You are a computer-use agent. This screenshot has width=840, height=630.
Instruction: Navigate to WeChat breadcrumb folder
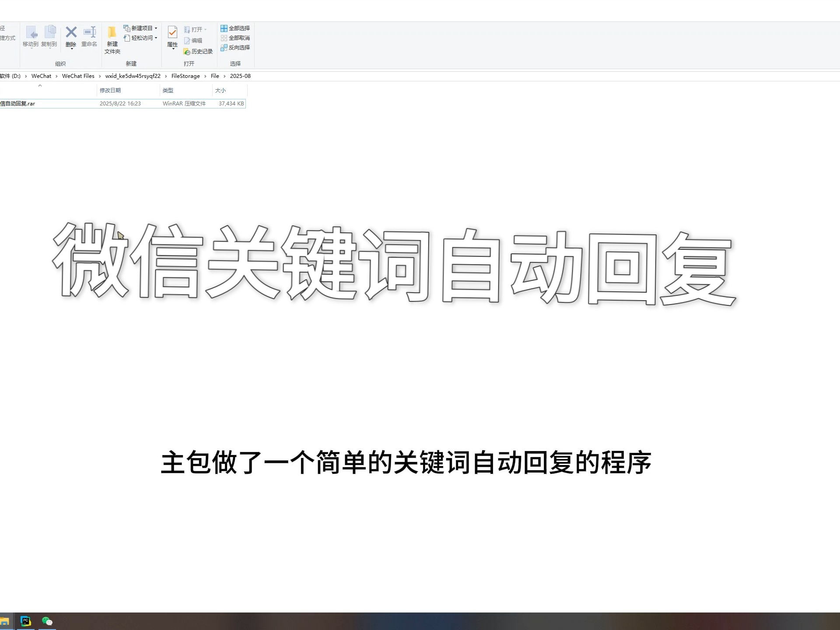[41, 76]
